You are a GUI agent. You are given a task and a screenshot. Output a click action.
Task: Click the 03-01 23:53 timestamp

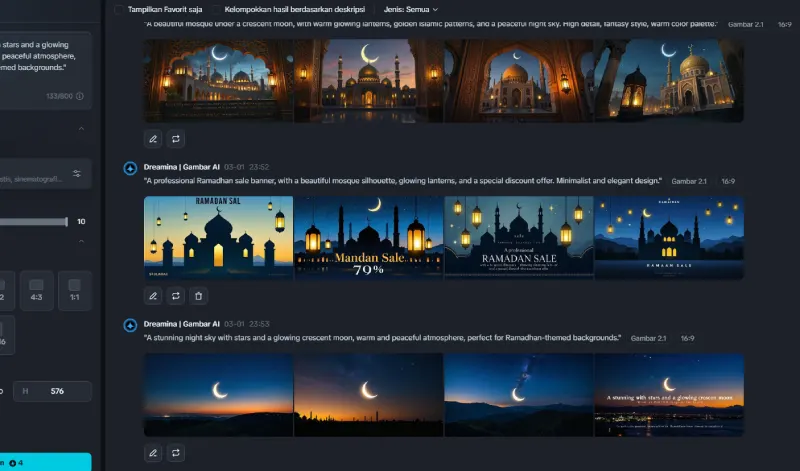[246, 324]
